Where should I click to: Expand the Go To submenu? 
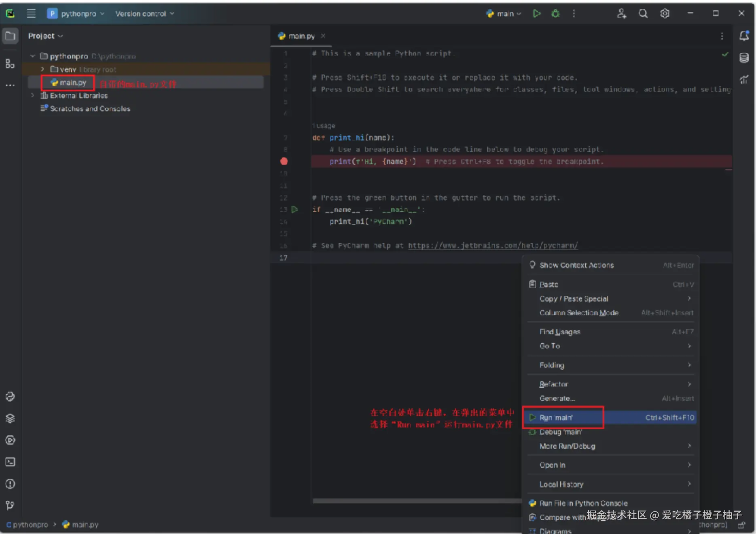coord(611,346)
